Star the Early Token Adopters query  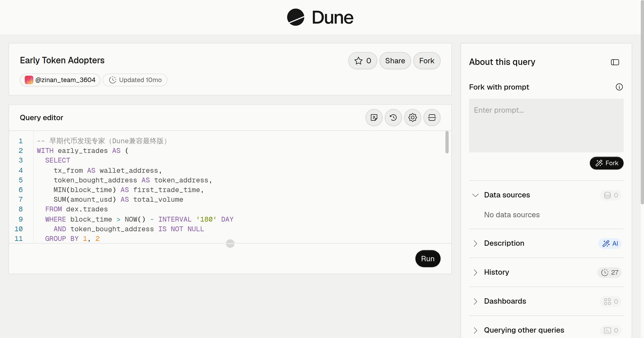point(363,61)
